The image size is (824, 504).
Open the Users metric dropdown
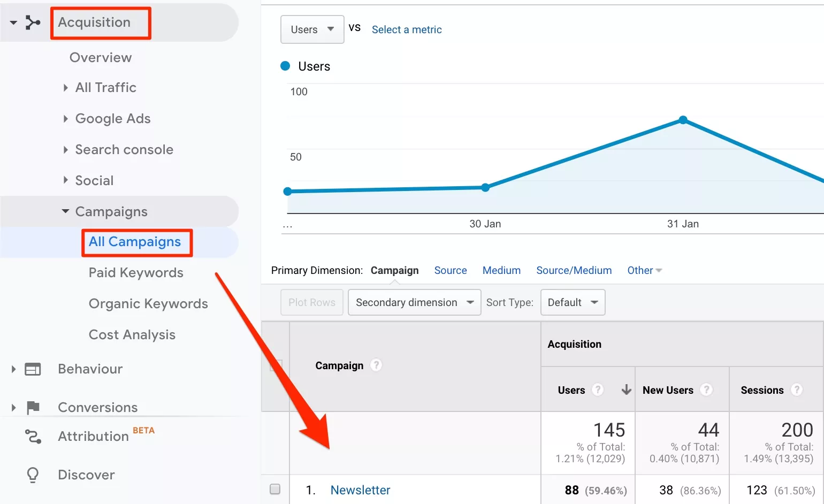coord(312,29)
